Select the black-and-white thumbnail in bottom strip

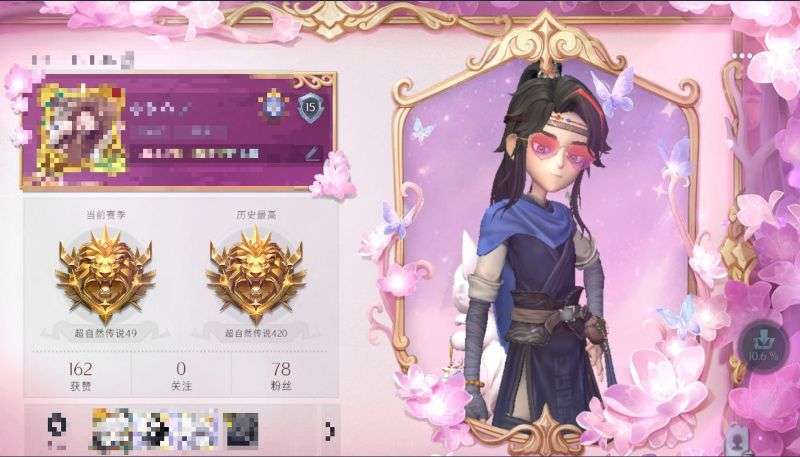155,430
